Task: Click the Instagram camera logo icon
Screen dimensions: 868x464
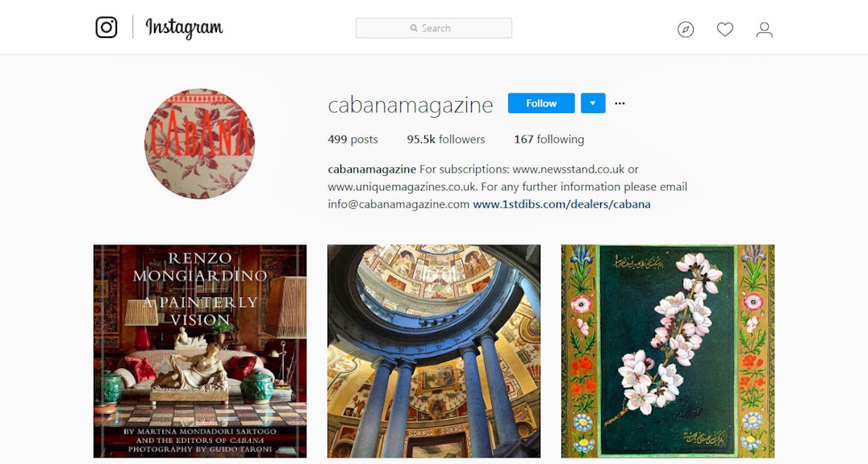Action: coord(106,27)
